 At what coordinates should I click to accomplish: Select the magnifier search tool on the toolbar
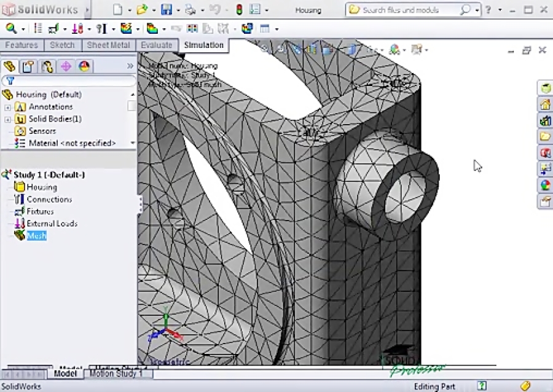coord(11,29)
